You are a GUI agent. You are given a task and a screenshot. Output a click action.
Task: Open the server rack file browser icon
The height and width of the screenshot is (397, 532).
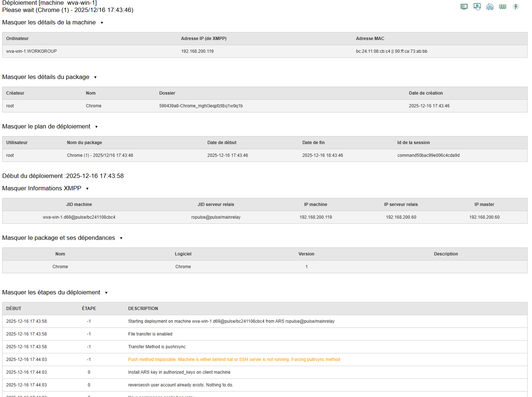tap(503, 7)
